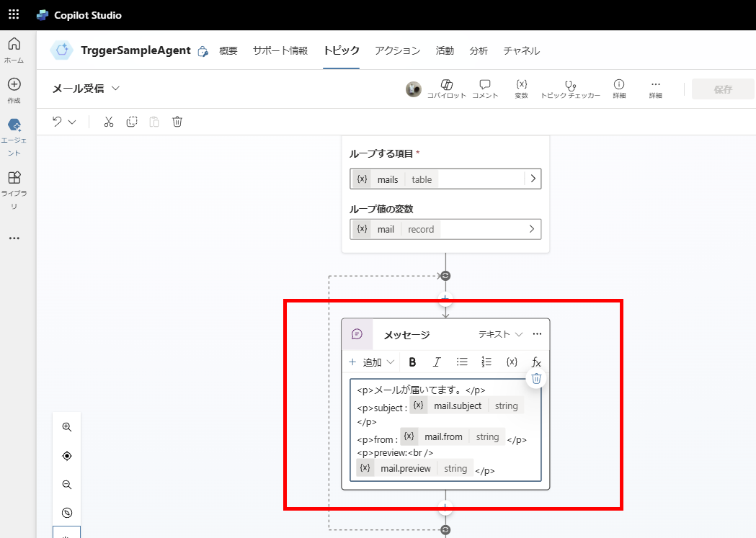The width and height of the screenshot is (756, 538).
Task: Toggle bold formatting in the message editor
Action: [x=412, y=362]
